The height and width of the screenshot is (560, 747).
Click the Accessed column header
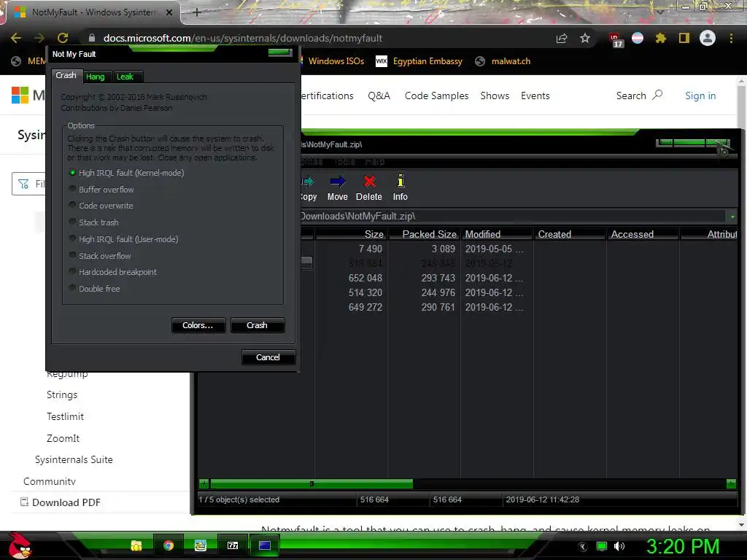[643, 234]
